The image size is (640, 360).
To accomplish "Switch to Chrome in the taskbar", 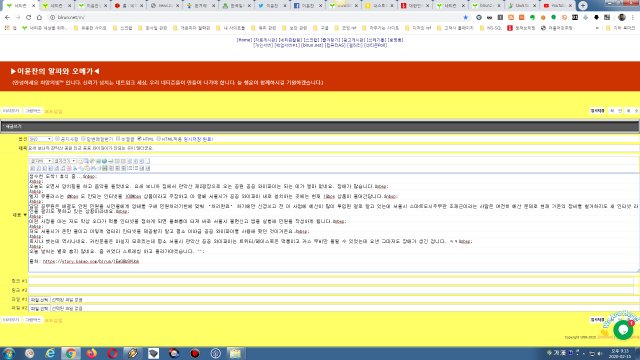I will [71, 353].
